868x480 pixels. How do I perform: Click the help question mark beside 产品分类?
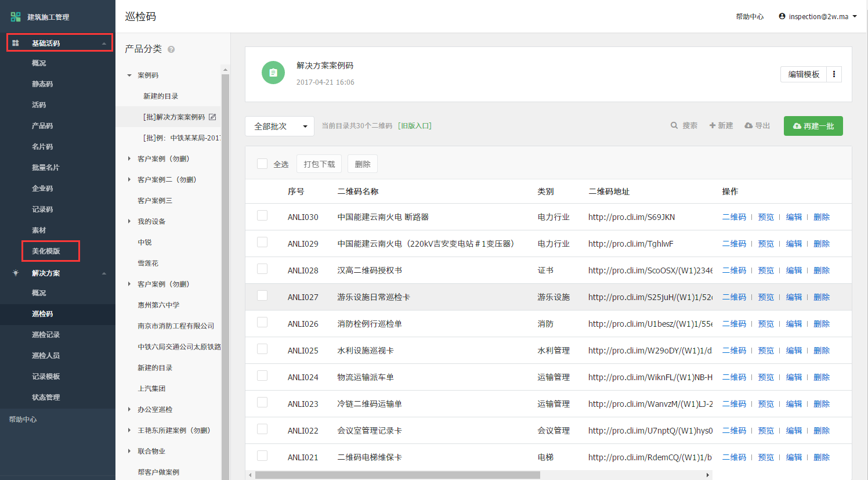171,49
